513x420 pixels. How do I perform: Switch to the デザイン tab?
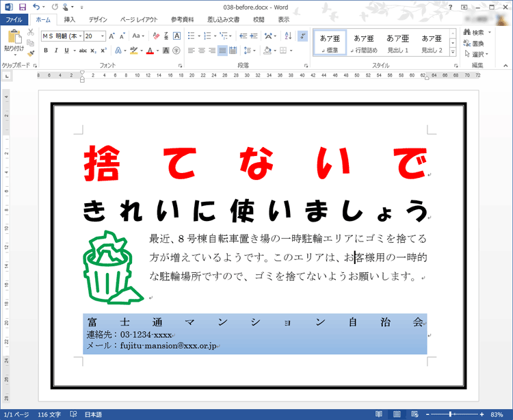[x=98, y=20]
